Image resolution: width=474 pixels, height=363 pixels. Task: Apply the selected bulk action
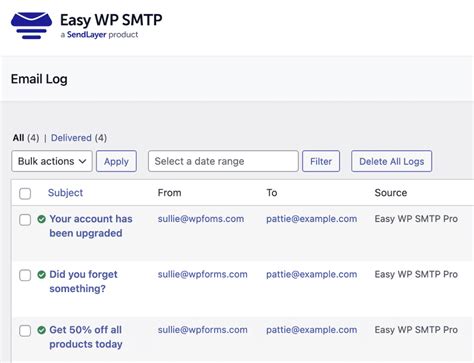point(116,161)
